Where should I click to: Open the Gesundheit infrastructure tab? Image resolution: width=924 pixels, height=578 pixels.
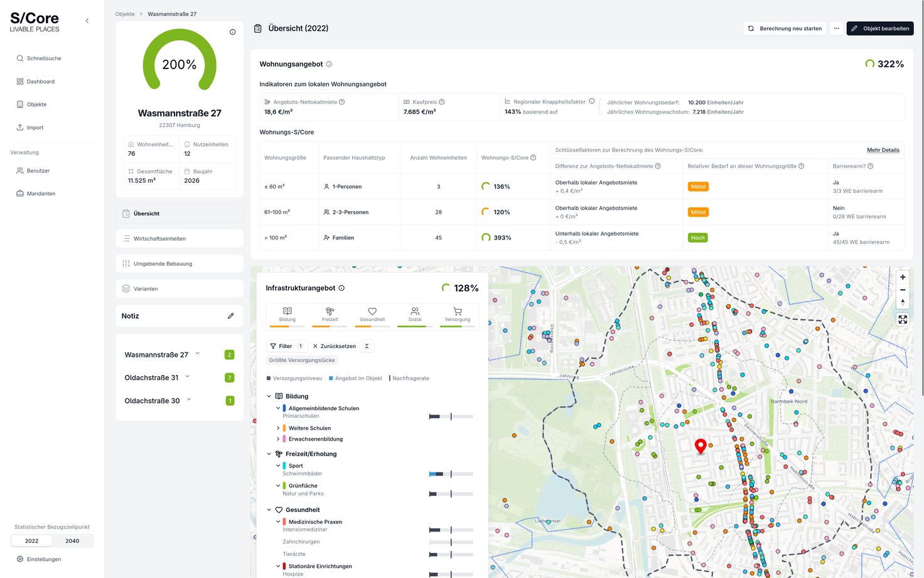click(372, 315)
